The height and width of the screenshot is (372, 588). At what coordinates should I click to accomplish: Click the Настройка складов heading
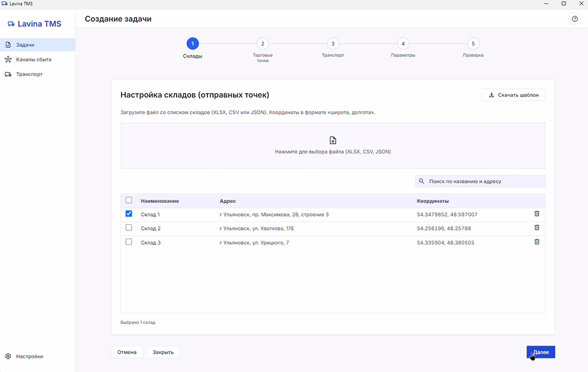point(195,95)
